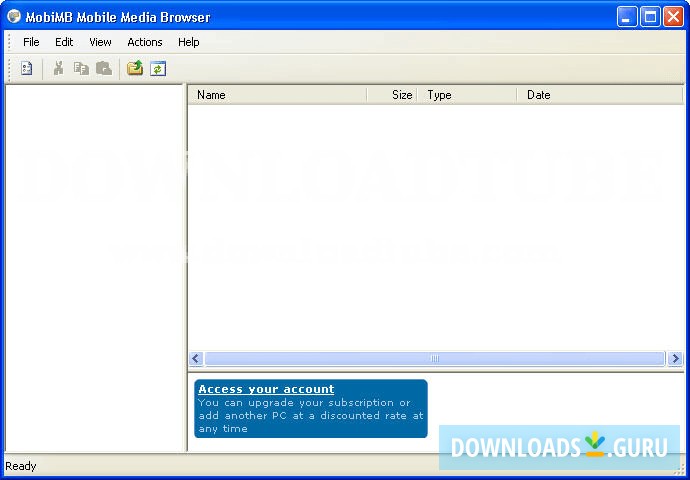Follow the Access your account link
690x480 pixels.
[x=266, y=389]
